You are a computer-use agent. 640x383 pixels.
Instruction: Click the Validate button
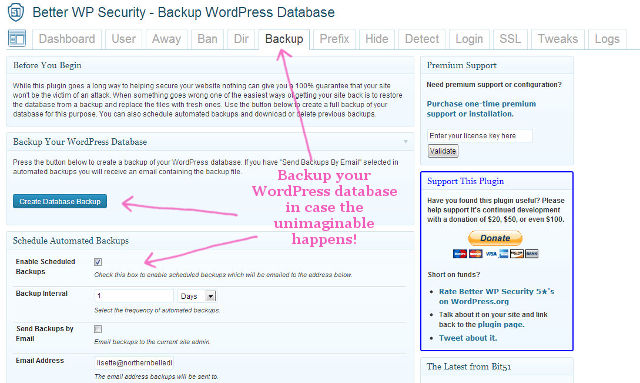443,151
